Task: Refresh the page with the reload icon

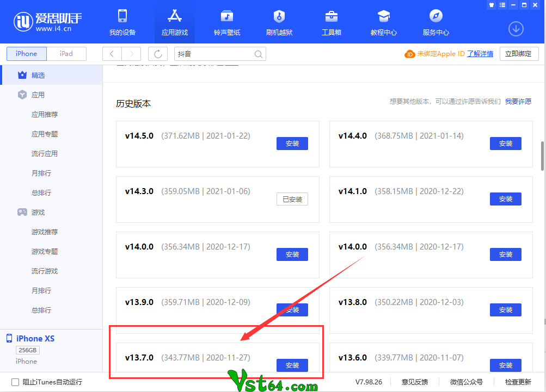Action: pos(158,54)
